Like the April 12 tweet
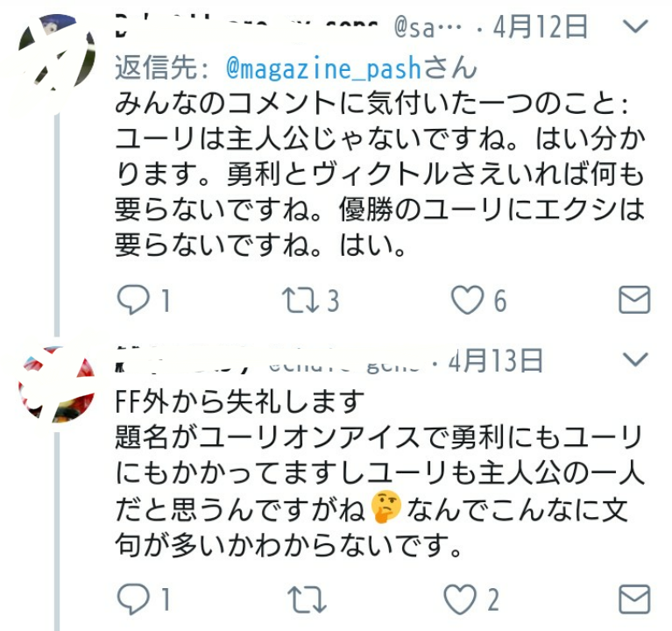The image size is (672, 631). pyautogui.click(x=467, y=300)
